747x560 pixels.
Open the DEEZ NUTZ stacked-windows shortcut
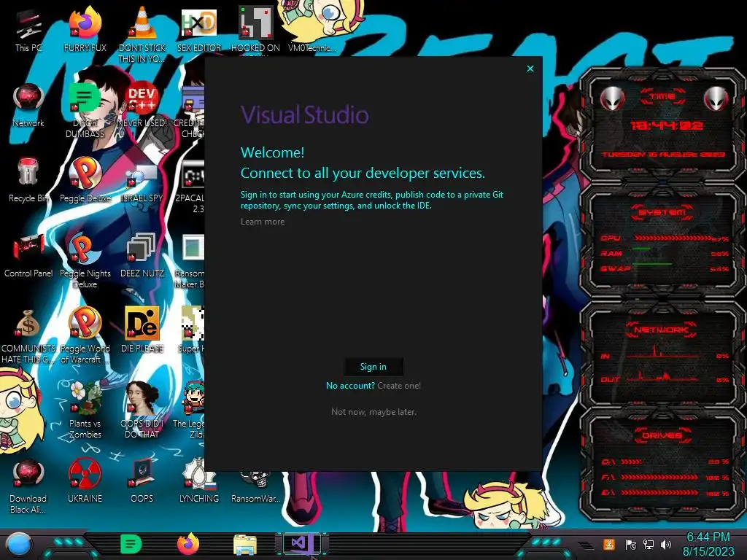(x=142, y=256)
